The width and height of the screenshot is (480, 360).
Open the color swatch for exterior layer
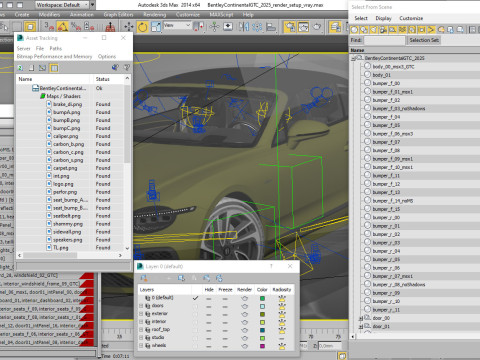[262, 314]
